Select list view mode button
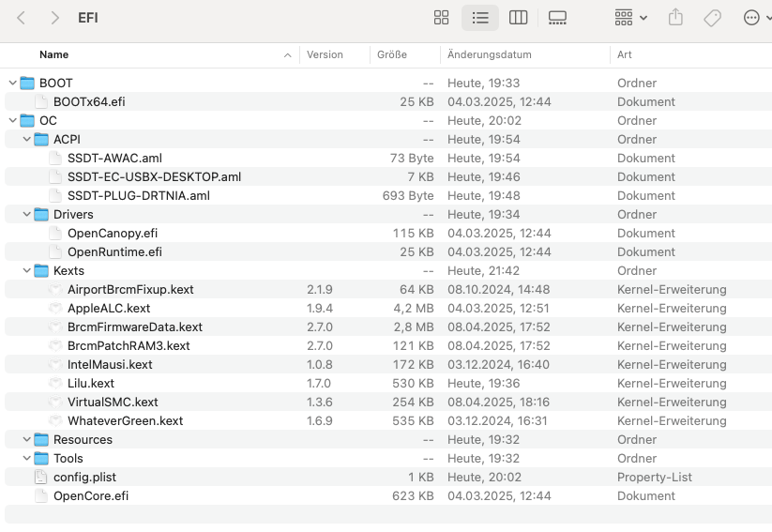 pyautogui.click(x=480, y=18)
